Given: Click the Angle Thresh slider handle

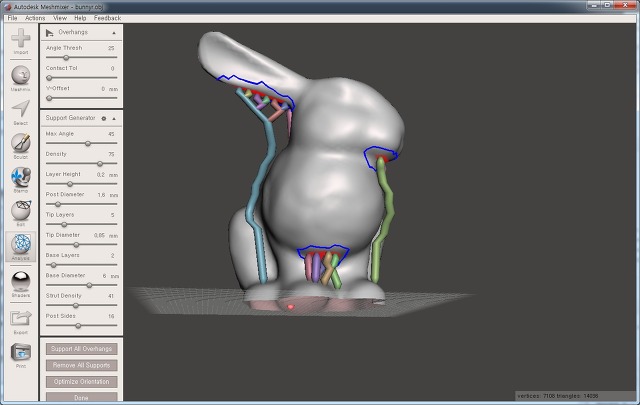Looking at the screenshot, I should (x=66, y=58).
